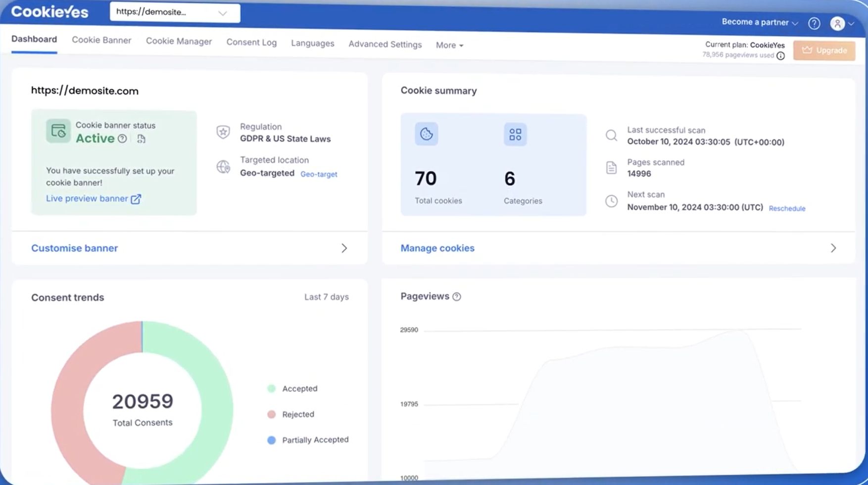Screen dimensions: 868x485
Task: Click the Pageviews question mark icon
Action: point(456,296)
